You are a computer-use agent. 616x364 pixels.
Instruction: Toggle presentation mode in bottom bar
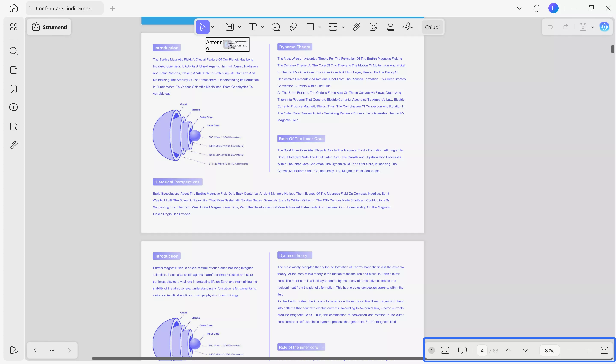[462, 350]
